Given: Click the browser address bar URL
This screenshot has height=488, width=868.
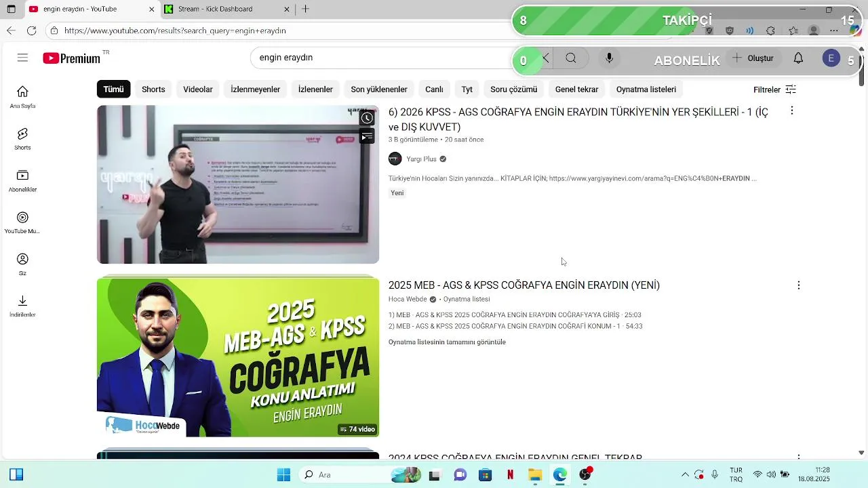Looking at the screenshot, I should [175, 30].
